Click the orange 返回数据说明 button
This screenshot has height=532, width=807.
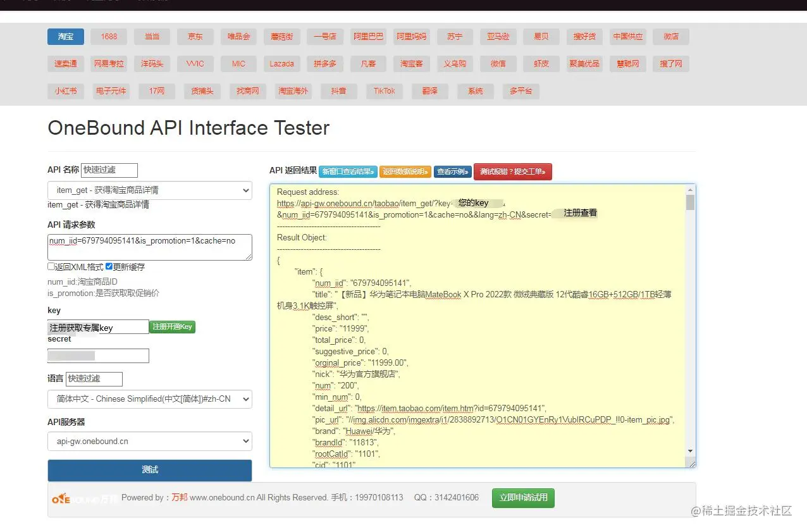405,171
